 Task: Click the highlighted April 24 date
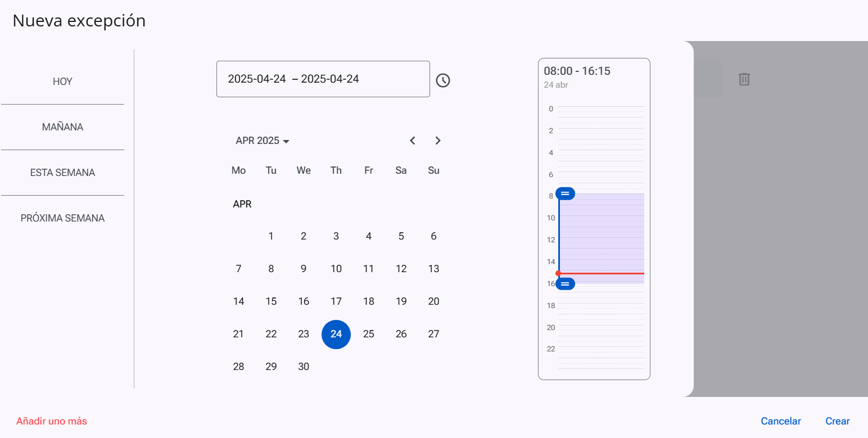click(x=336, y=334)
